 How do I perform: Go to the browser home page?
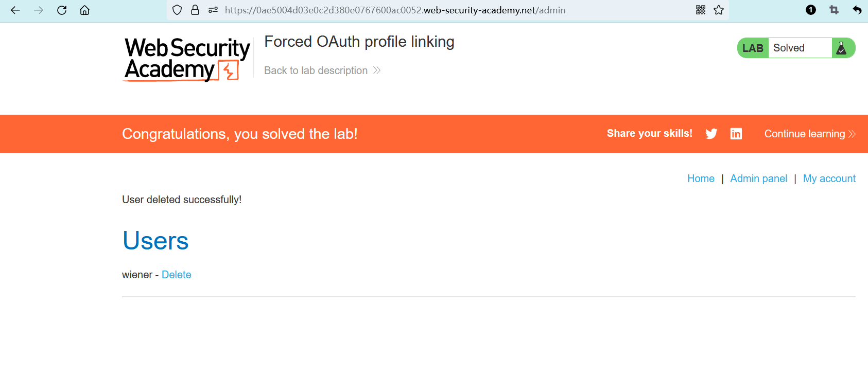click(84, 10)
